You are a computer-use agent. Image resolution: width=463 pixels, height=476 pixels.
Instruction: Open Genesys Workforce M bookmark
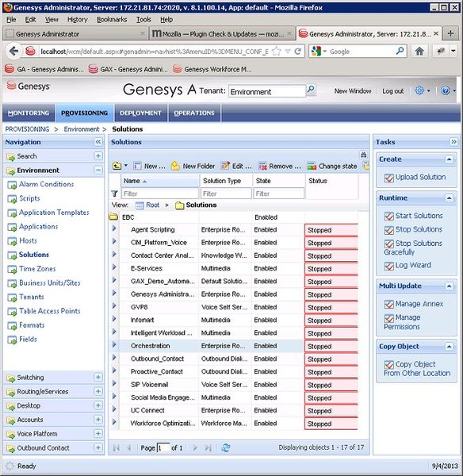212,69
